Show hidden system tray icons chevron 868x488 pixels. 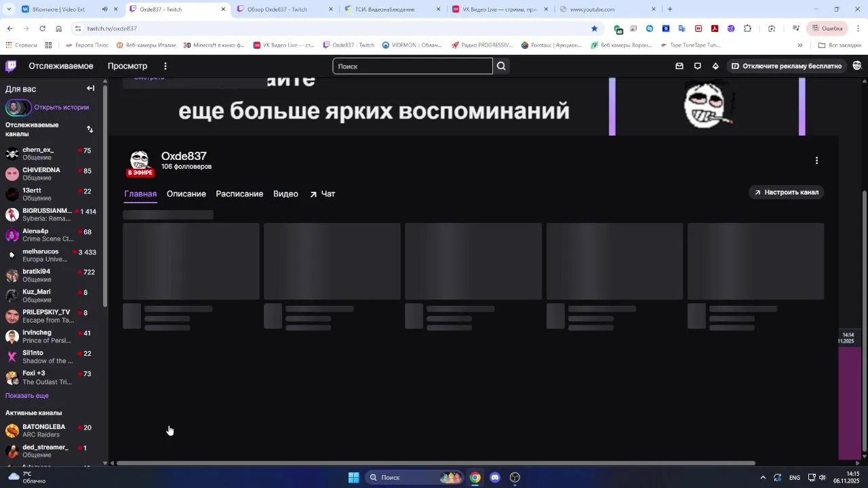tap(763, 478)
